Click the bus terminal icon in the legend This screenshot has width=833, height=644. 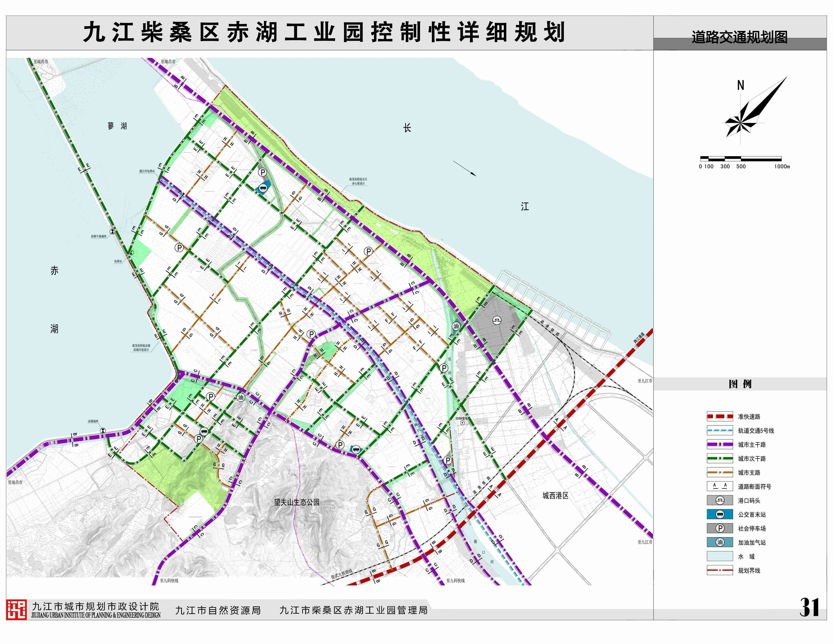pos(720,514)
